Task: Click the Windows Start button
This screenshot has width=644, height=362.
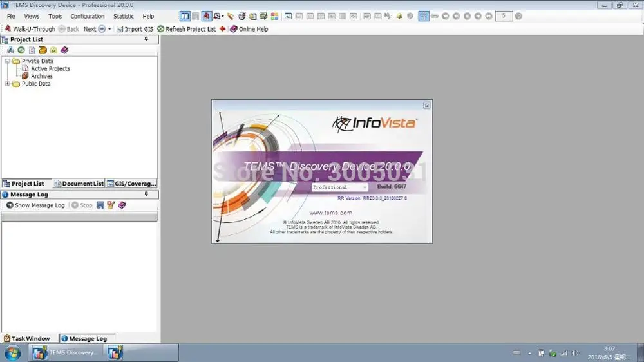Action: [x=12, y=353]
